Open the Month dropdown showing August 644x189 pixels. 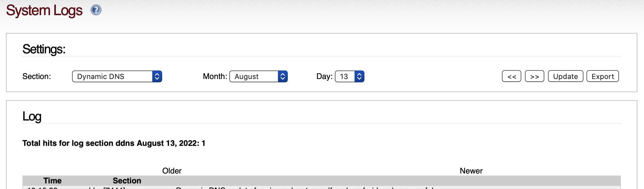(259, 76)
